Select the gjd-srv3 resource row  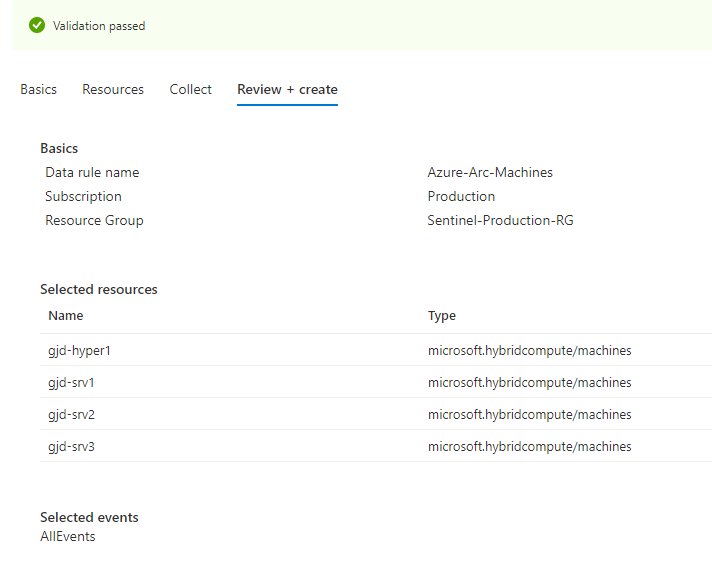(71, 446)
